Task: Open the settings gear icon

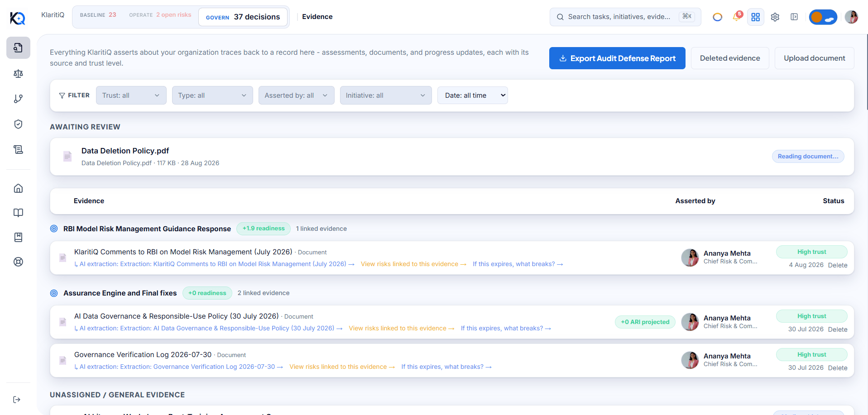Action: [x=775, y=17]
